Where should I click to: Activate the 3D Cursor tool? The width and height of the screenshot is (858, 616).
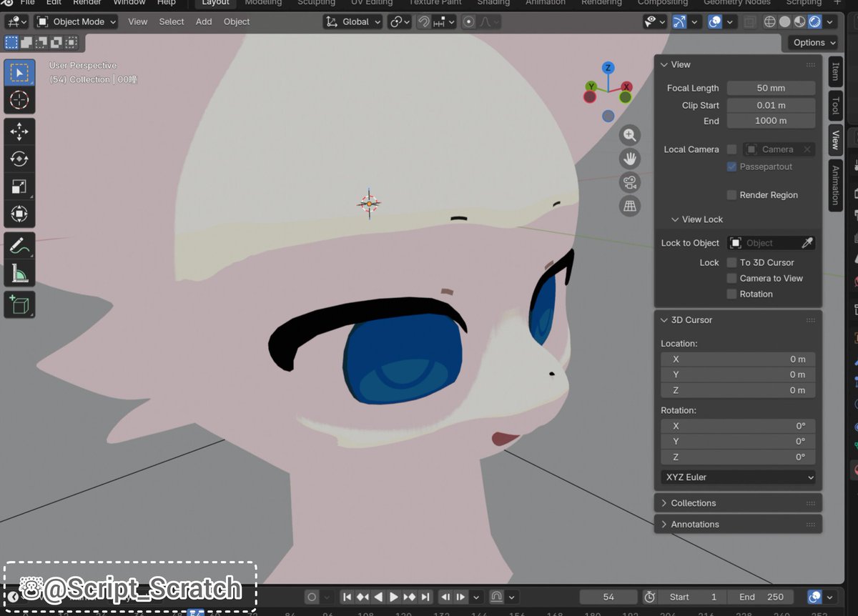pos(19,100)
